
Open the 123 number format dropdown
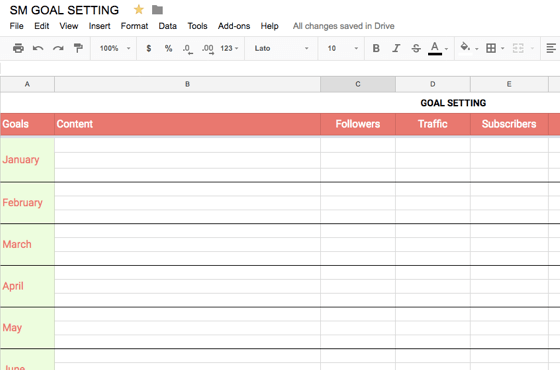tap(229, 48)
